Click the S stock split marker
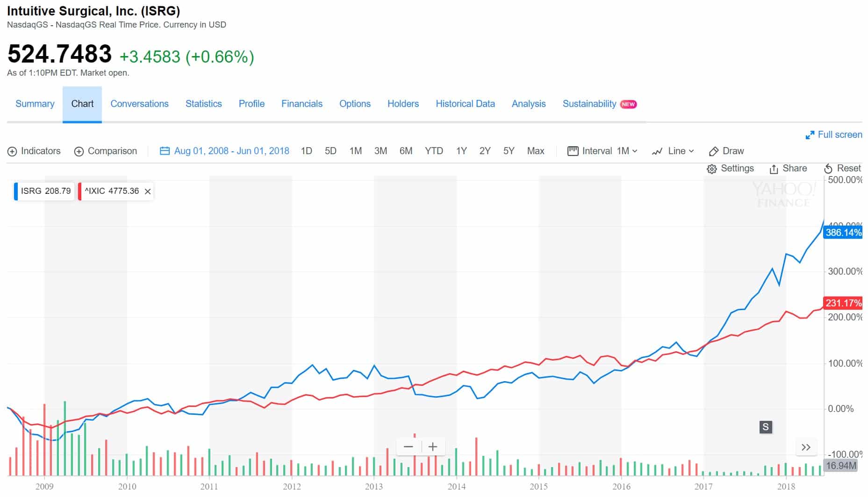Screen dimensions: 868x497 pos(765,426)
